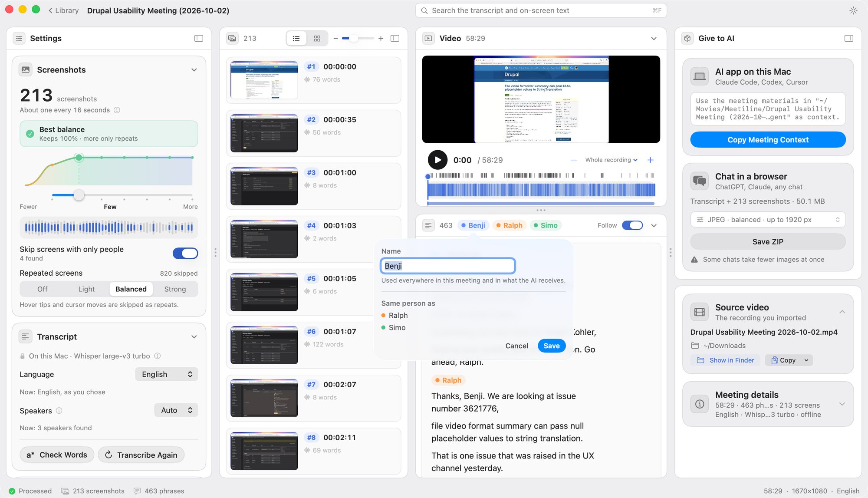The width and height of the screenshot is (868, 498).
Task: Add a new recording range with plus
Action: [651, 160]
